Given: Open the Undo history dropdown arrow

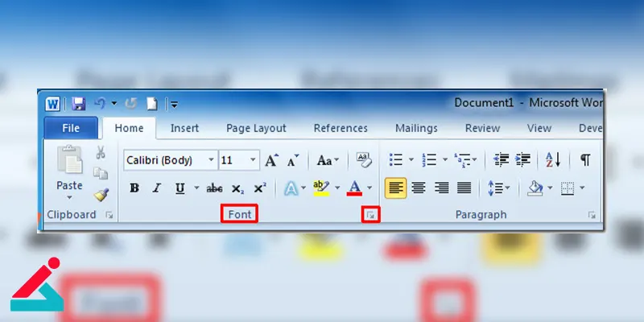Looking at the screenshot, I should (x=114, y=104).
